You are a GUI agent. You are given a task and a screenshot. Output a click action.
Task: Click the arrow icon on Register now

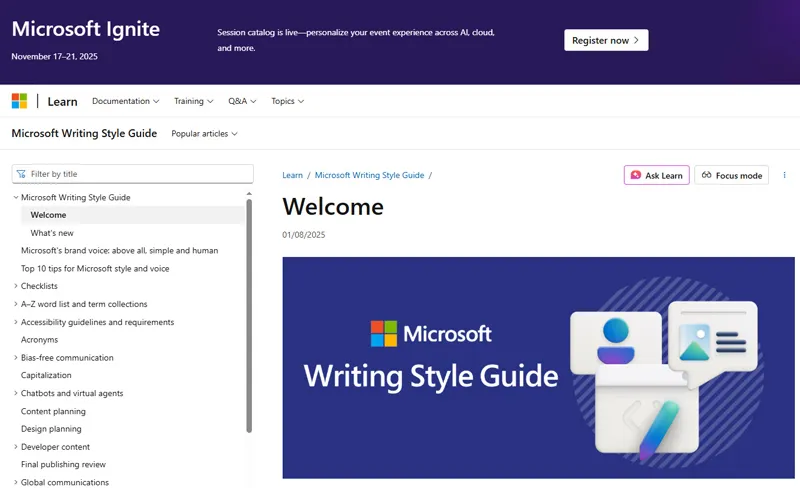(x=636, y=40)
